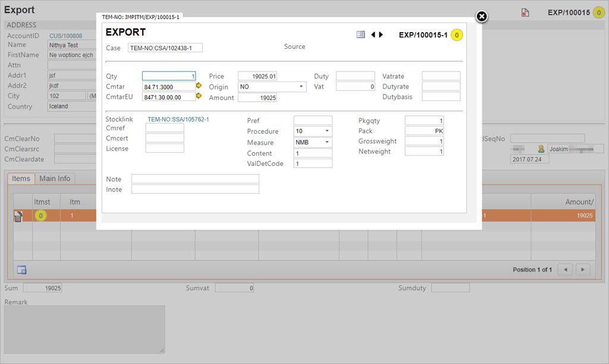Click the add-row icon below the items grid

[21, 270]
